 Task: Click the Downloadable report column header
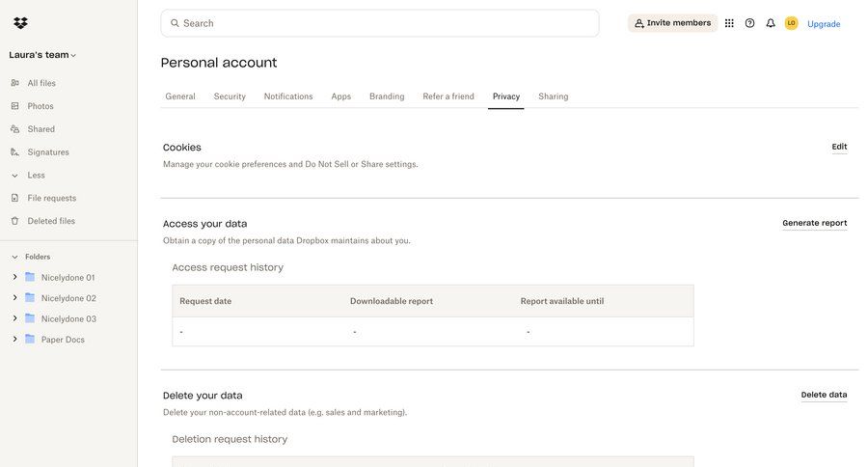click(x=392, y=301)
